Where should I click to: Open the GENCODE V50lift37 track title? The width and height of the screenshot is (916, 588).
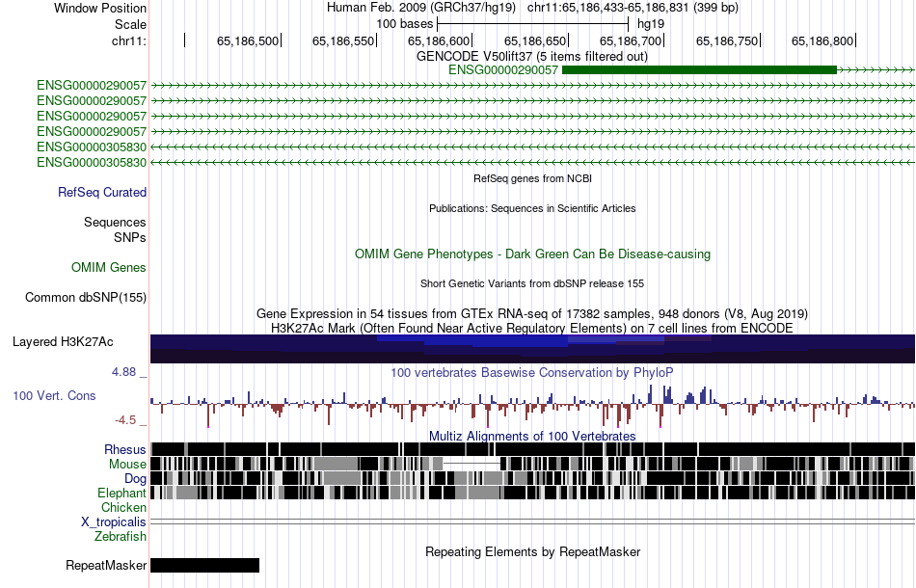pyautogui.click(x=531, y=57)
